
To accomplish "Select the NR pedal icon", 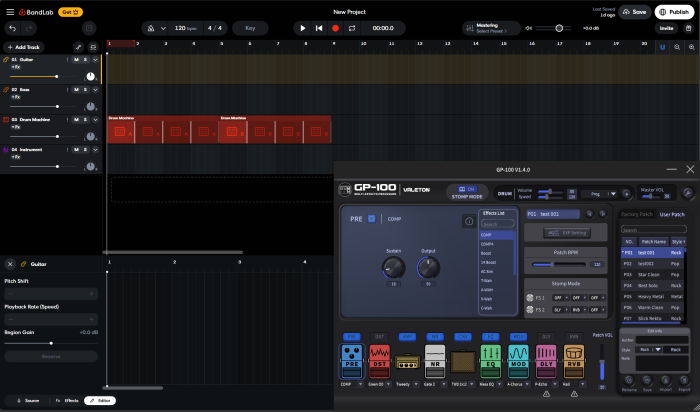I will 435,361.
